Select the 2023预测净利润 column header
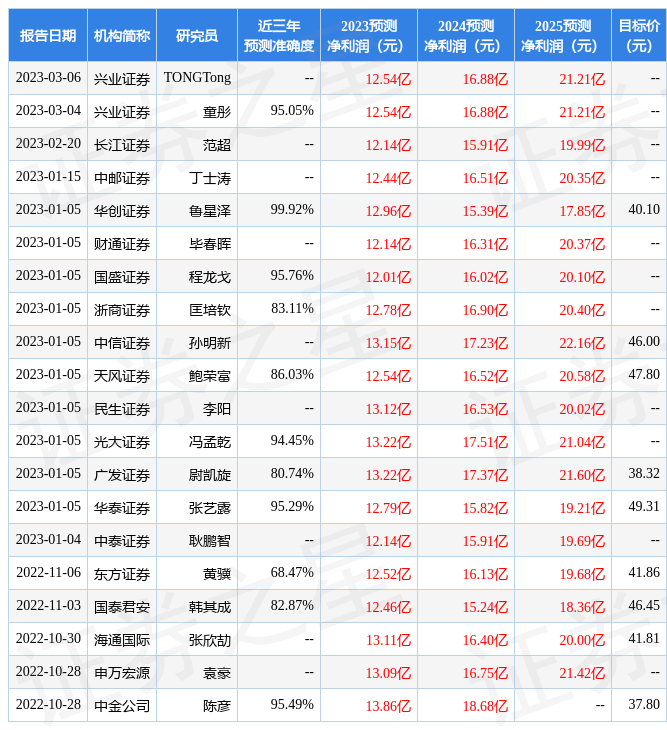The image size is (667, 730). pyautogui.click(x=369, y=35)
